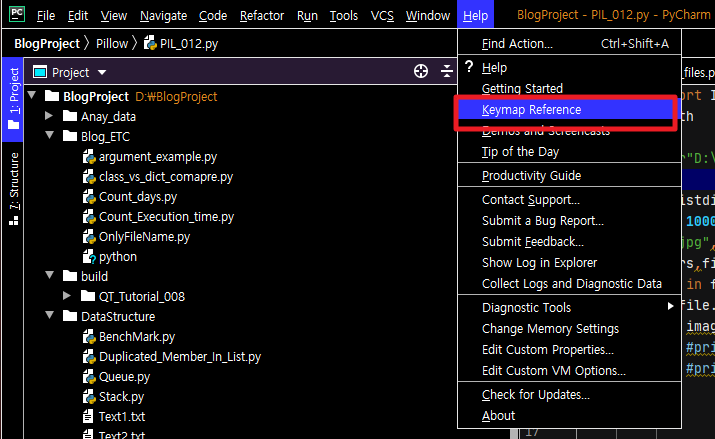Select Edit Custom VM Options...
The image size is (715, 439).
tap(569, 371)
